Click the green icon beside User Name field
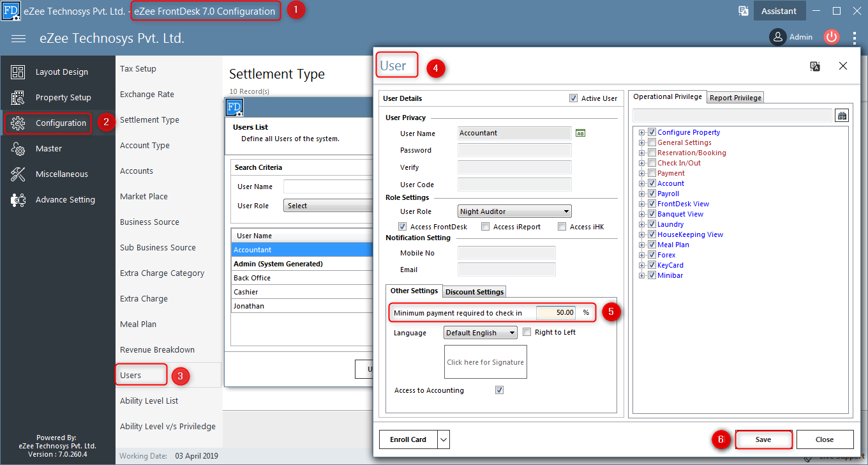Viewport: 868px width, 465px height. (x=580, y=133)
